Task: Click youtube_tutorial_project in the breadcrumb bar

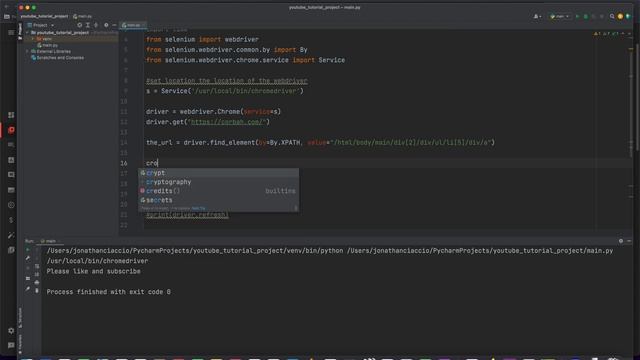Action: [x=44, y=16]
